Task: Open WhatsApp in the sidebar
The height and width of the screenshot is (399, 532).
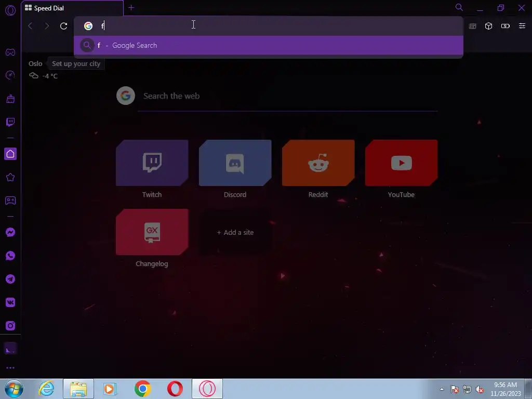Action: click(10, 256)
